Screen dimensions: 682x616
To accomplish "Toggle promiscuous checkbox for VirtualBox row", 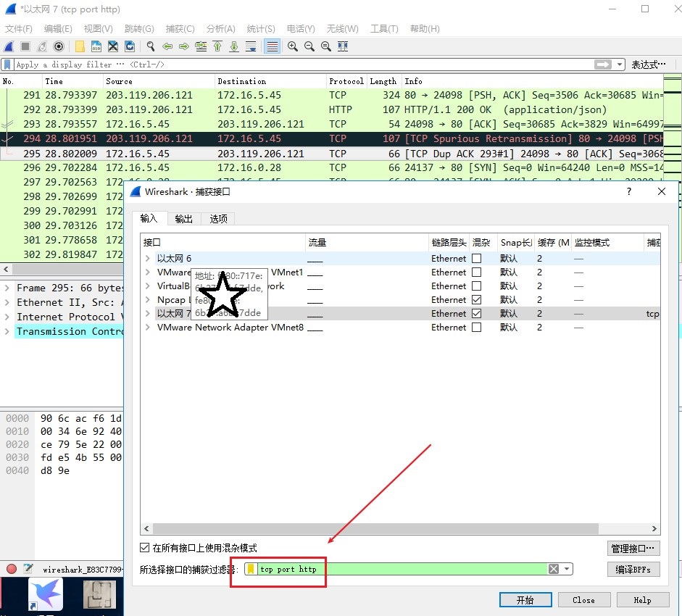I will coord(477,286).
